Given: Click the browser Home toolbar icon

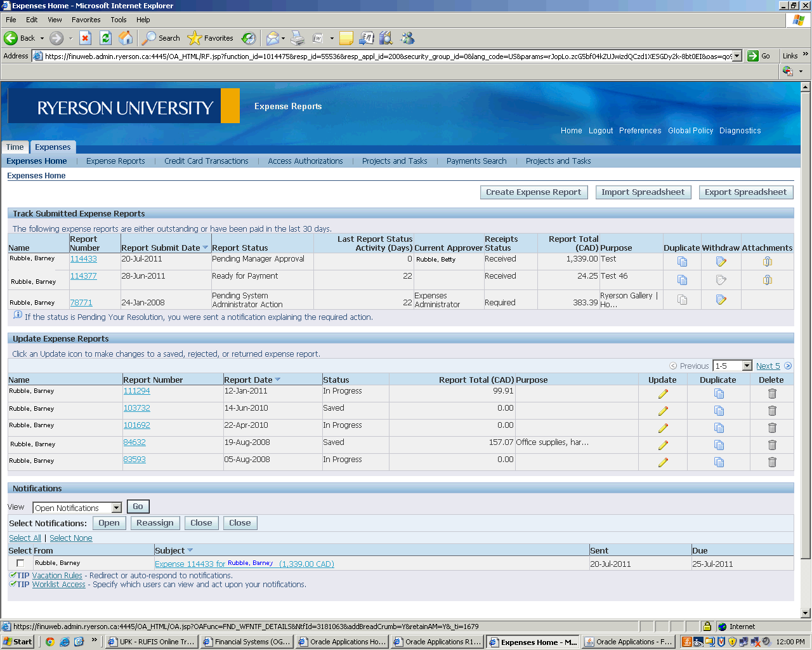Looking at the screenshot, I should click(126, 38).
